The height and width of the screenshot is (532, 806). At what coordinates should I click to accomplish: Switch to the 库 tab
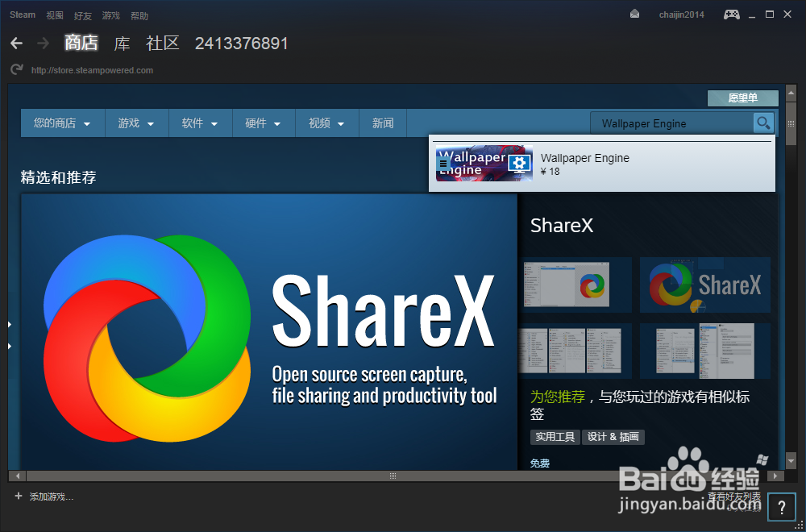(x=122, y=44)
